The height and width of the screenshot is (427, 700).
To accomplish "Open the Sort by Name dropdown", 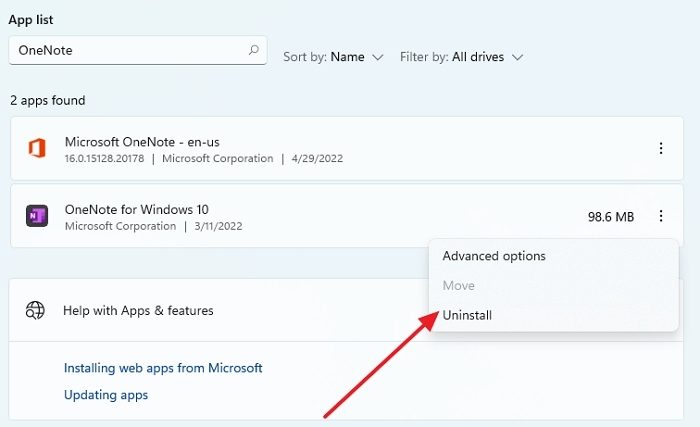I will tap(333, 57).
